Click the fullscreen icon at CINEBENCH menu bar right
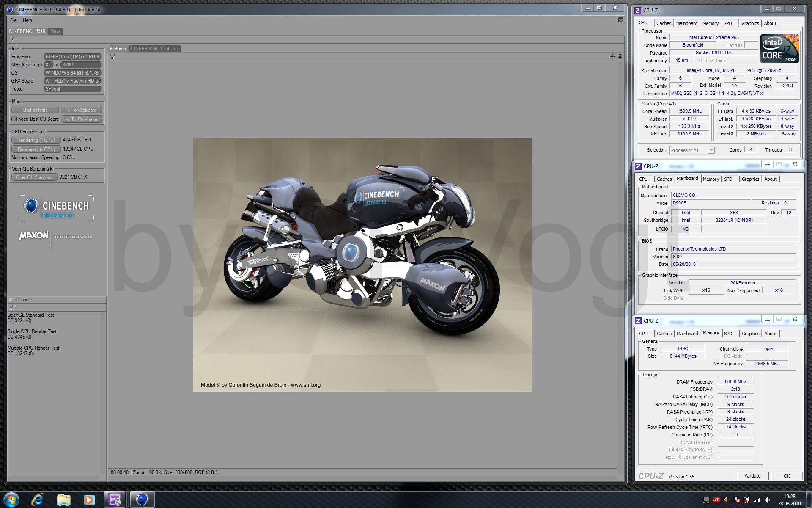This screenshot has width=812, height=508. click(x=620, y=20)
